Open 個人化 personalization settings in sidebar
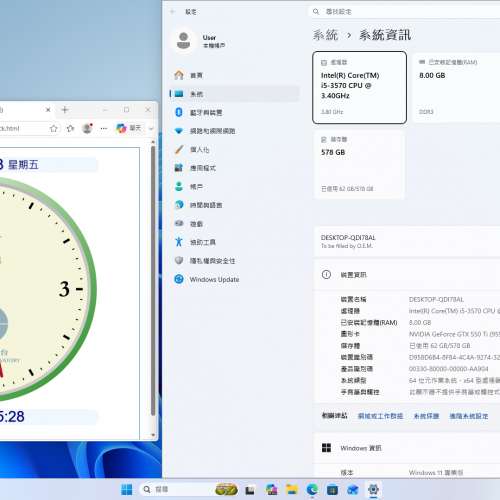The image size is (500, 500). (234, 150)
